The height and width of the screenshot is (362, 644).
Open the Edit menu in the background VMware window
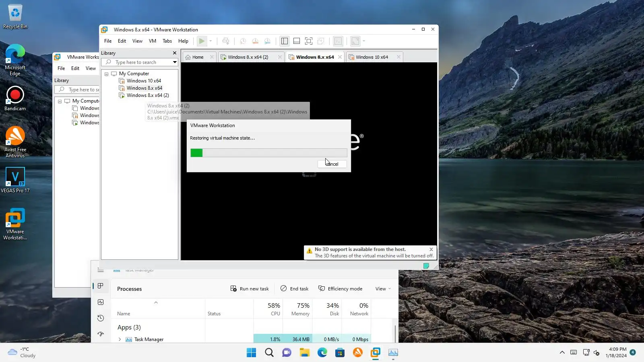(75, 68)
